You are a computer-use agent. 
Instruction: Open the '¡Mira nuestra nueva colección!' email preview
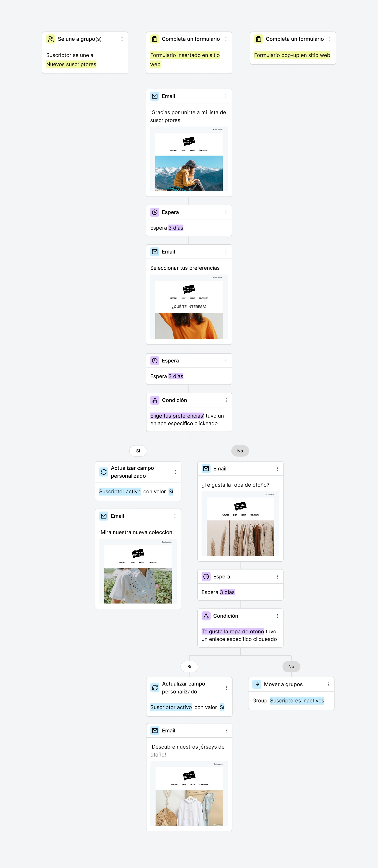tap(138, 571)
